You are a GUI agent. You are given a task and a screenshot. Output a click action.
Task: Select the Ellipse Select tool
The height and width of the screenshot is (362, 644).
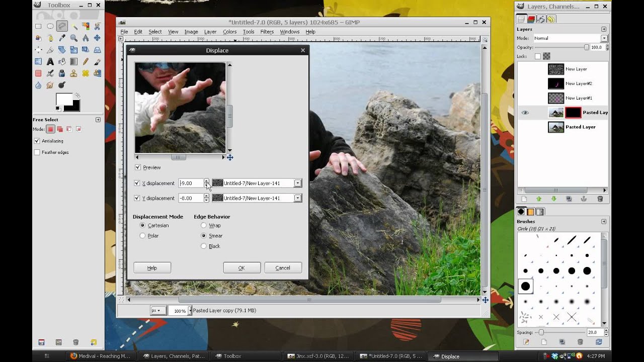pyautogui.click(x=50, y=26)
